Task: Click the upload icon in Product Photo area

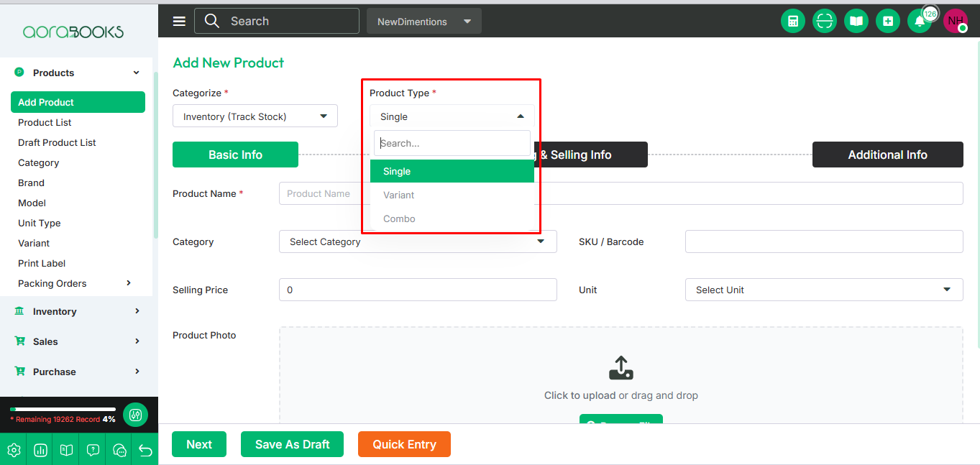Action: (621, 368)
